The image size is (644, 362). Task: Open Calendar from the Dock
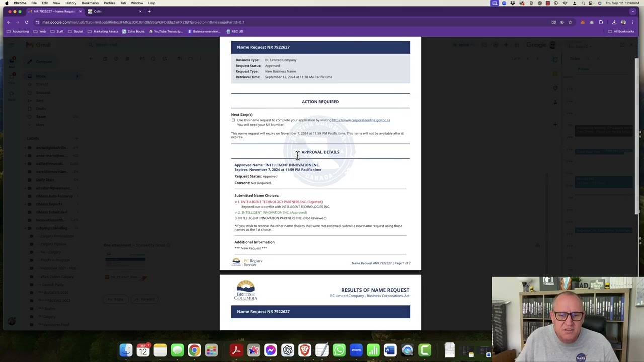click(143, 350)
